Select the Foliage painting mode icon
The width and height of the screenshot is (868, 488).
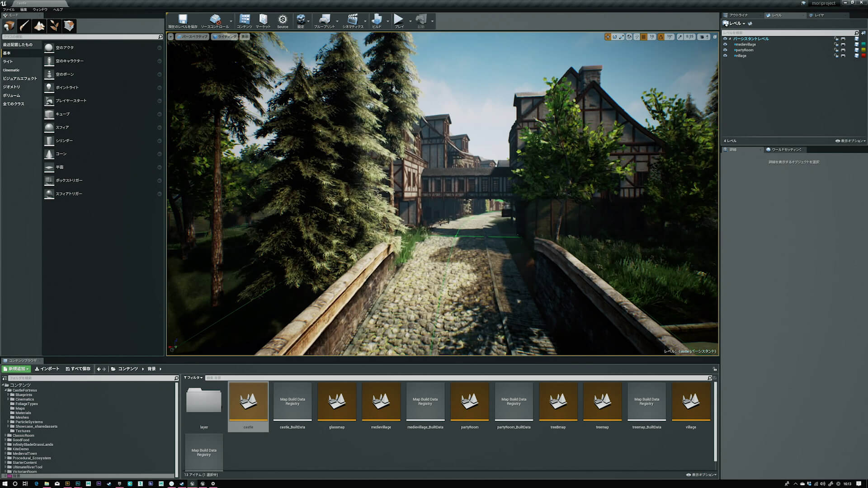(54, 26)
